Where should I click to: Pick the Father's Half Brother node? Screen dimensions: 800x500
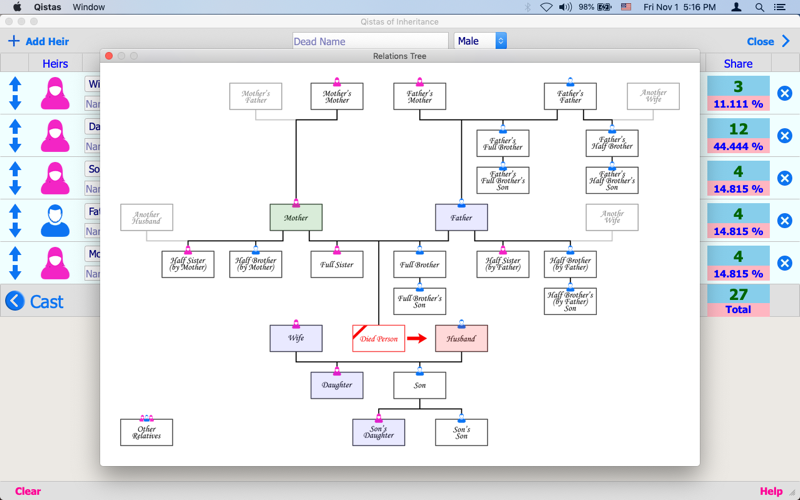point(612,143)
